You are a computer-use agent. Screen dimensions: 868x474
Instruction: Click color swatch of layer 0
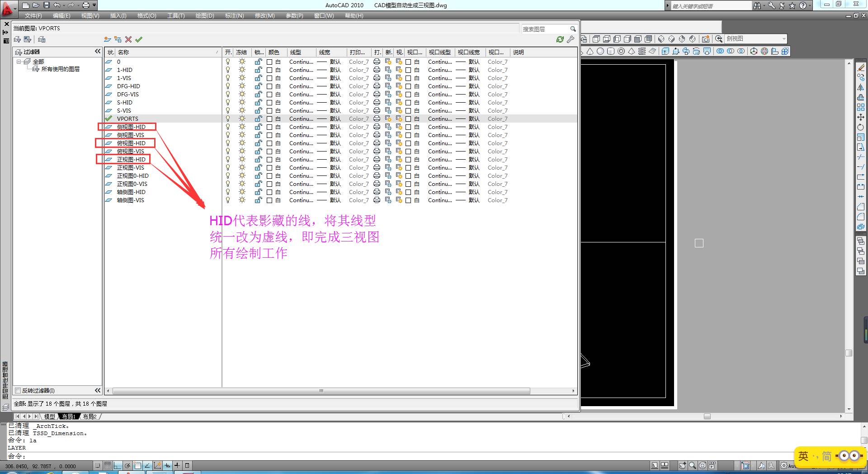click(269, 62)
